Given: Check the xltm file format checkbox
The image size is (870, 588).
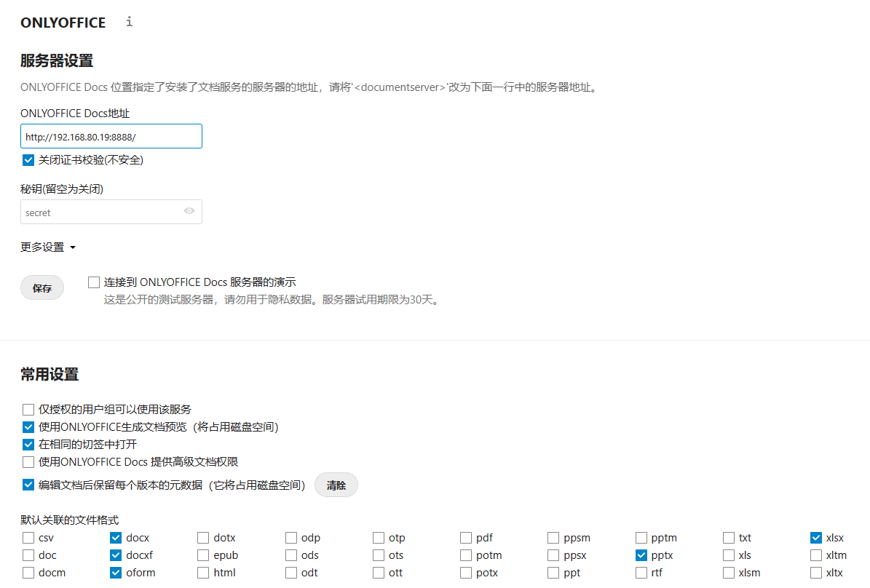Looking at the screenshot, I should click(815, 555).
